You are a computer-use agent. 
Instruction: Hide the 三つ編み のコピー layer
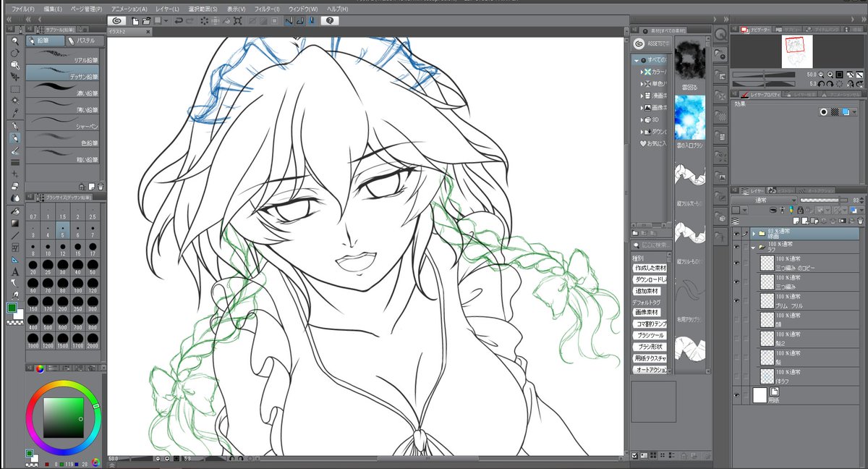[x=737, y=263]
